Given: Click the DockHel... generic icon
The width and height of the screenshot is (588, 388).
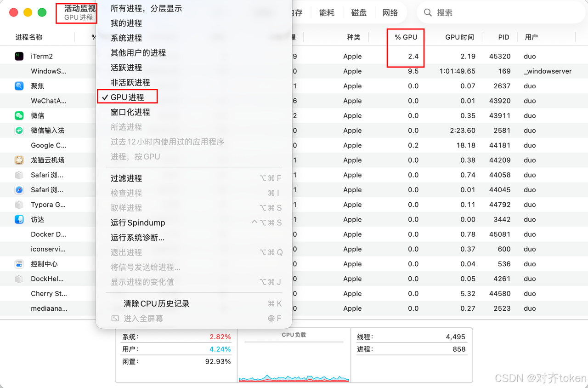Looking at the screenshot, I should click(19, 279).
